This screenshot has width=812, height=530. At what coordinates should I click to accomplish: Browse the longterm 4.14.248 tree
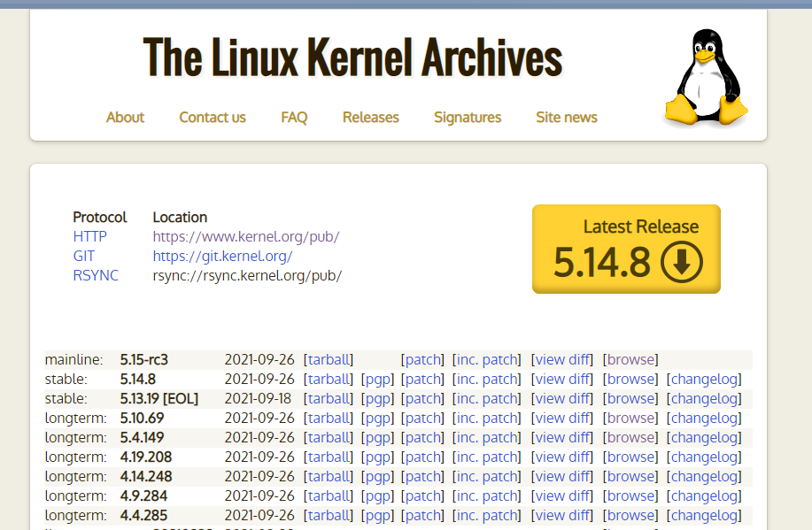tap(630, 477)
